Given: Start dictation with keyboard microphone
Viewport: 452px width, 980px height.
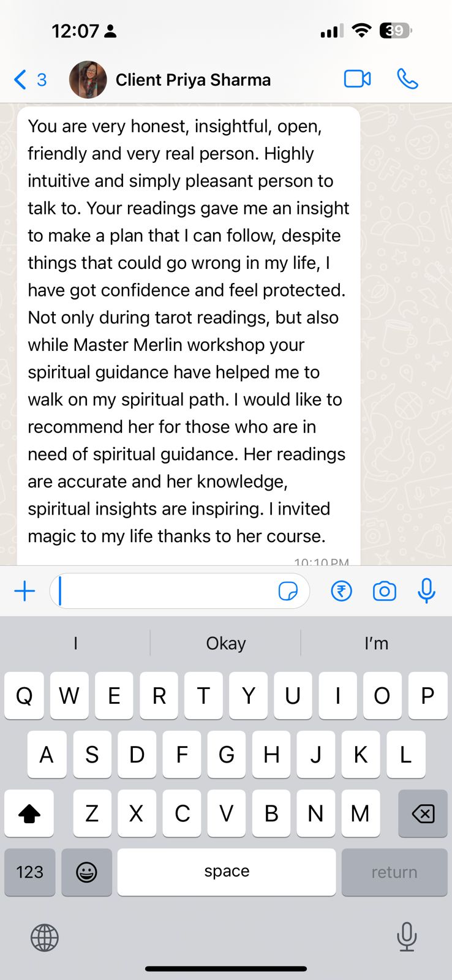Looking at the screenshot, I should [x=407, y=937].
